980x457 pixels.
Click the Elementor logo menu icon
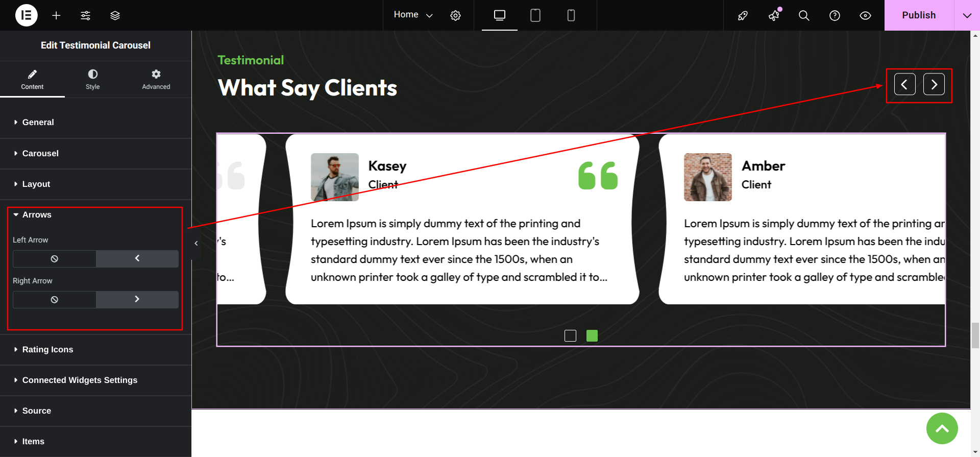27,15
